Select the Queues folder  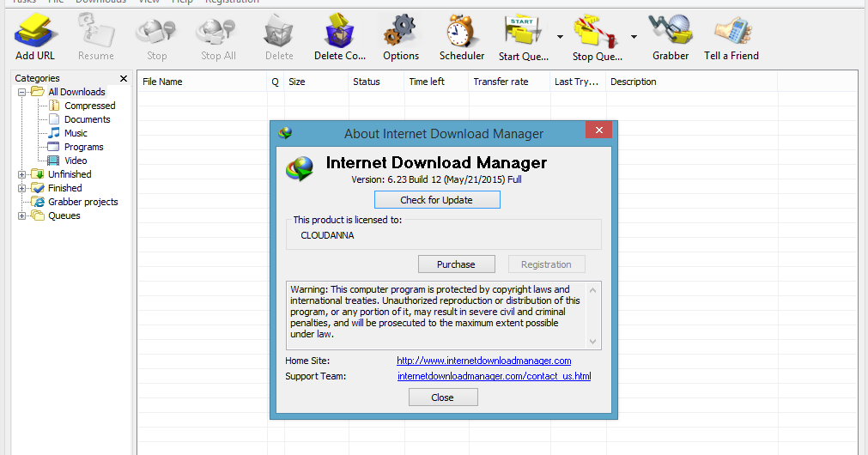[x=64, y=215]
